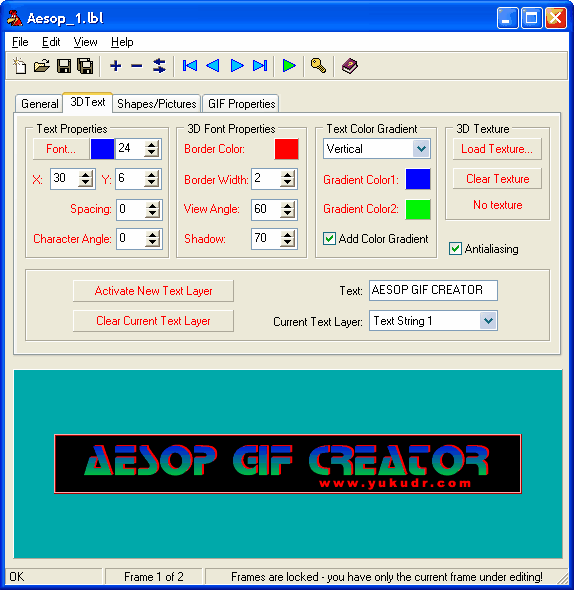Expand the Vertical gradient direction dropdown

[421, 149]
